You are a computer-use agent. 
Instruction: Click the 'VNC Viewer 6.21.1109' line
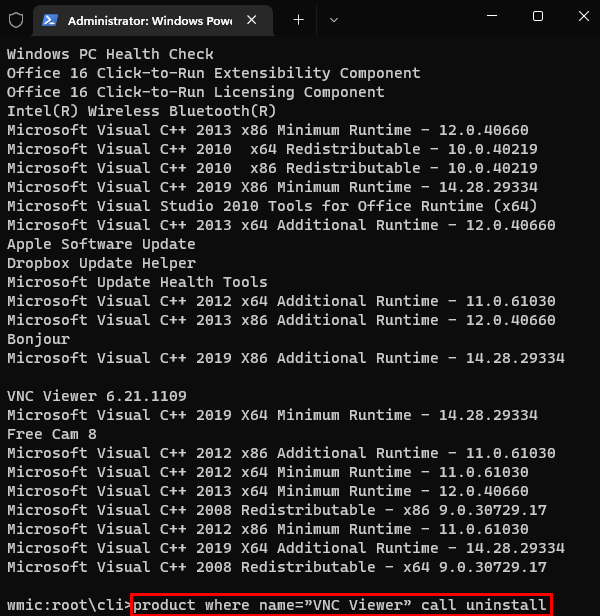click(97, 396)
